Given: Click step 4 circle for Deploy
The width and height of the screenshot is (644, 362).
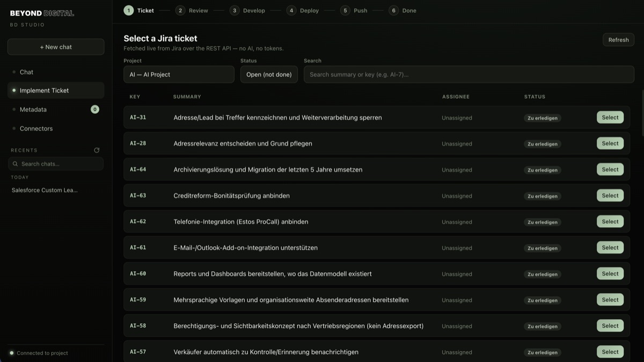Looking at the screenshot, I should pyautogui.click(x=291, y=10).
